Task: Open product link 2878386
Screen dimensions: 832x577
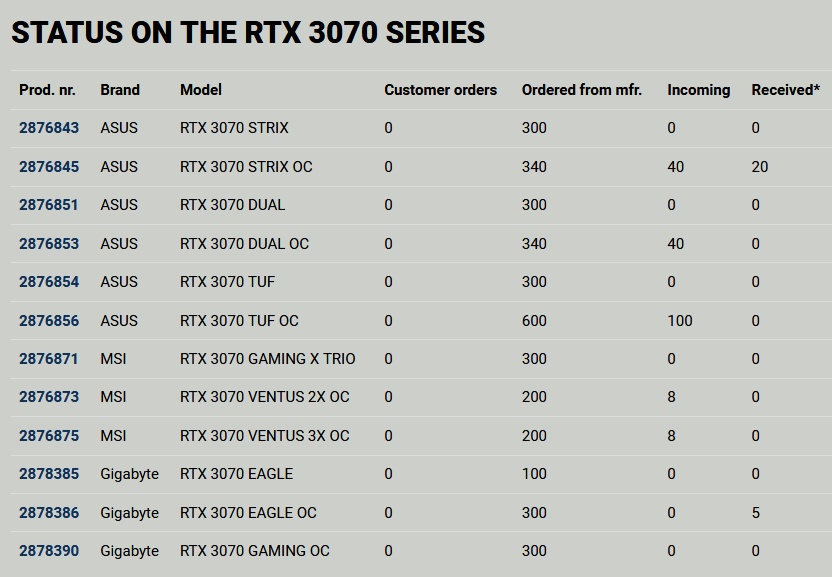Action: click(49, 513)
